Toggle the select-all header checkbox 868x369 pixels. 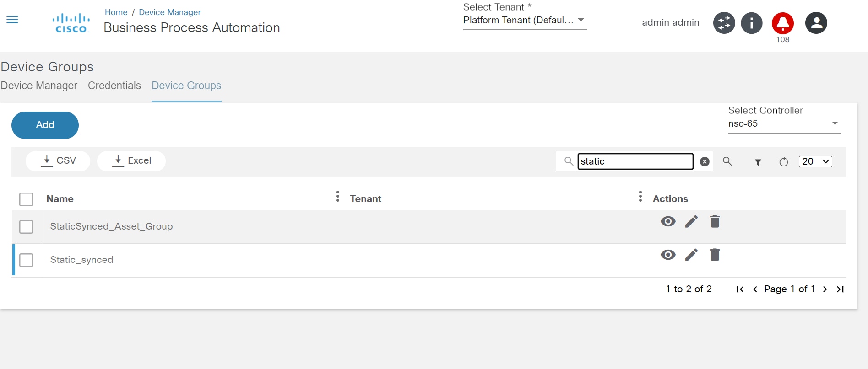pos(26,199)
